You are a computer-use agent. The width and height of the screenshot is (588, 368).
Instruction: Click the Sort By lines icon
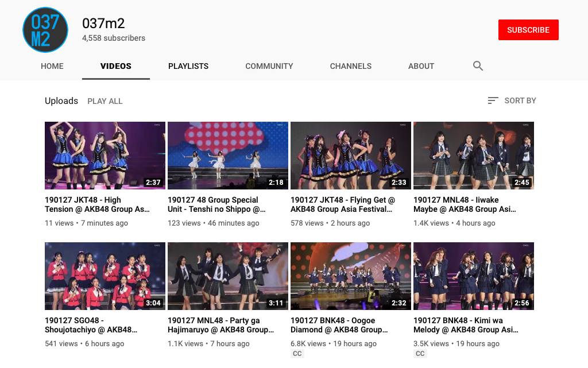coord(493,100)
